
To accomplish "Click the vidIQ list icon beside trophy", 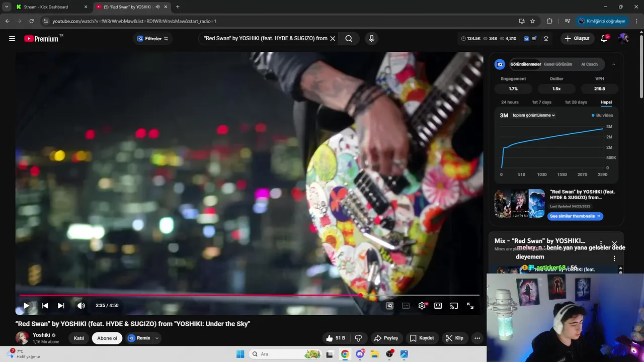I will pyautogui.click(x=534, y=39).
